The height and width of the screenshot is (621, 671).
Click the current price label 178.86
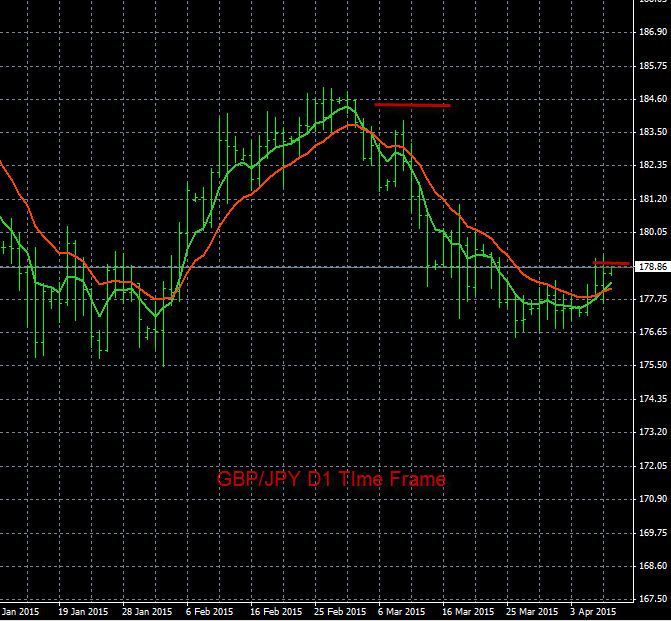(653, 267)
